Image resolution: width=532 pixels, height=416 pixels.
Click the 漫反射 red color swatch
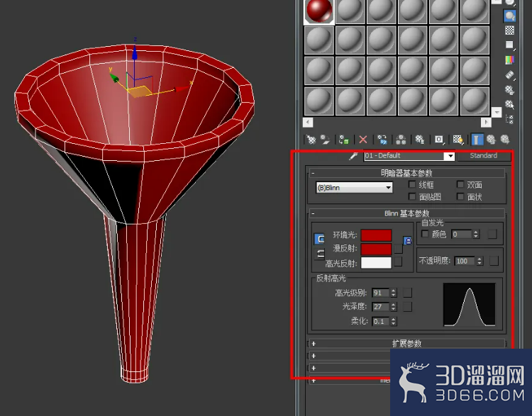point(376,249)
